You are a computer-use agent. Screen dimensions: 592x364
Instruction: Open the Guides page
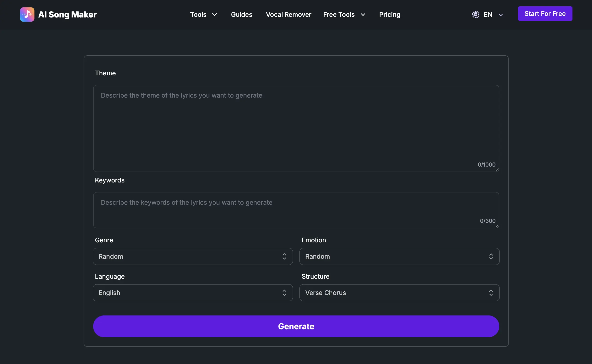point(241,15)
